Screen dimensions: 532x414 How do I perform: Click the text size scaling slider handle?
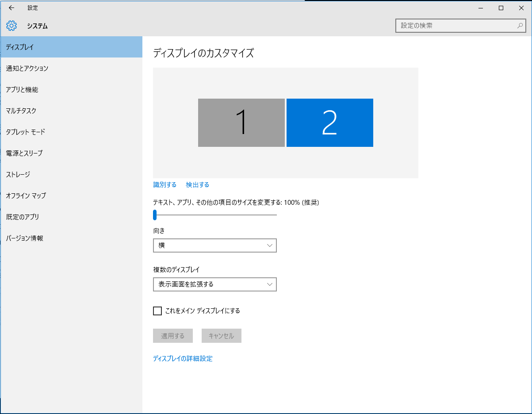155,215
